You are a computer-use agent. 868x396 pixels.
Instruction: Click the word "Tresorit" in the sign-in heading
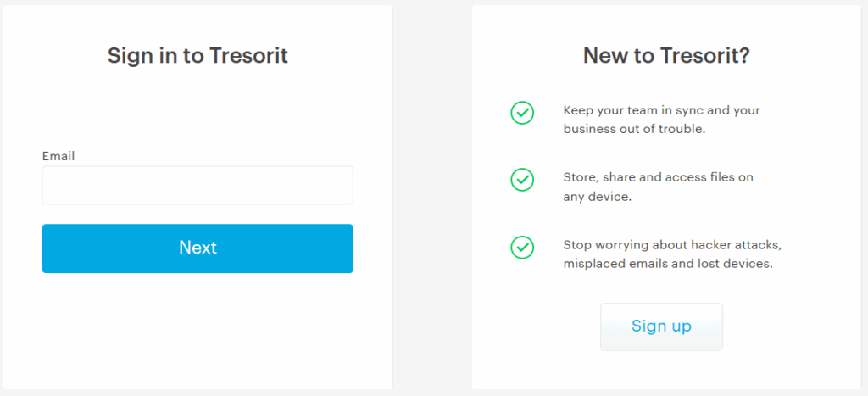coord(248,56)
